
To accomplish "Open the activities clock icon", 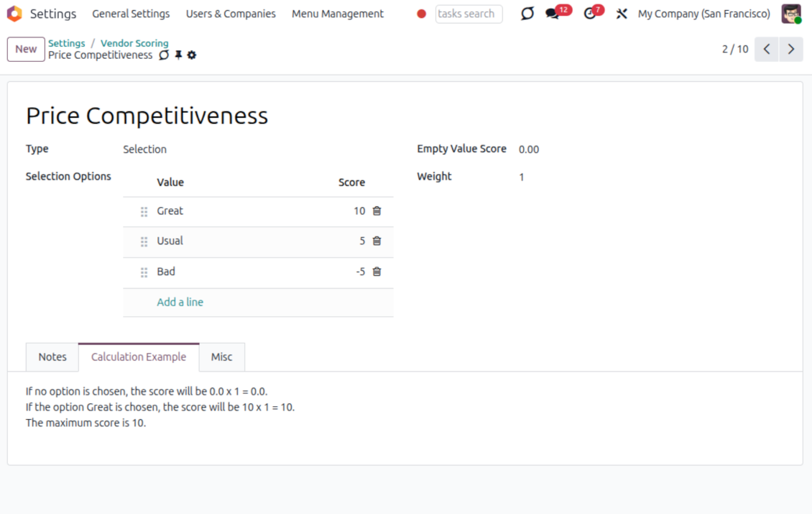I will [x=590, y=14].
